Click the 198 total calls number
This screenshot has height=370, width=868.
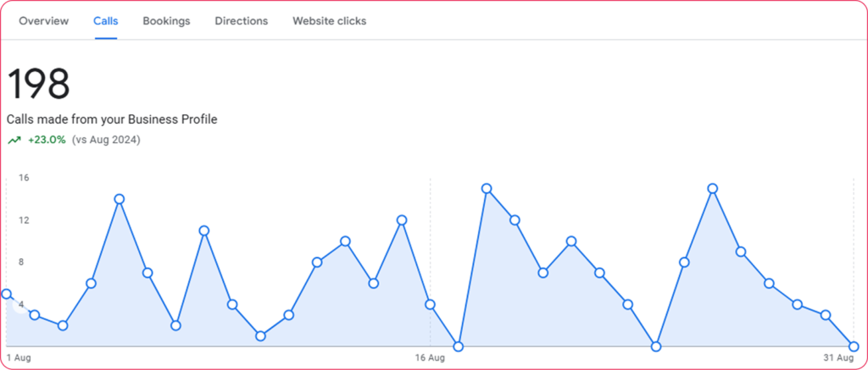pyautogui.click(x=38, y=85)
